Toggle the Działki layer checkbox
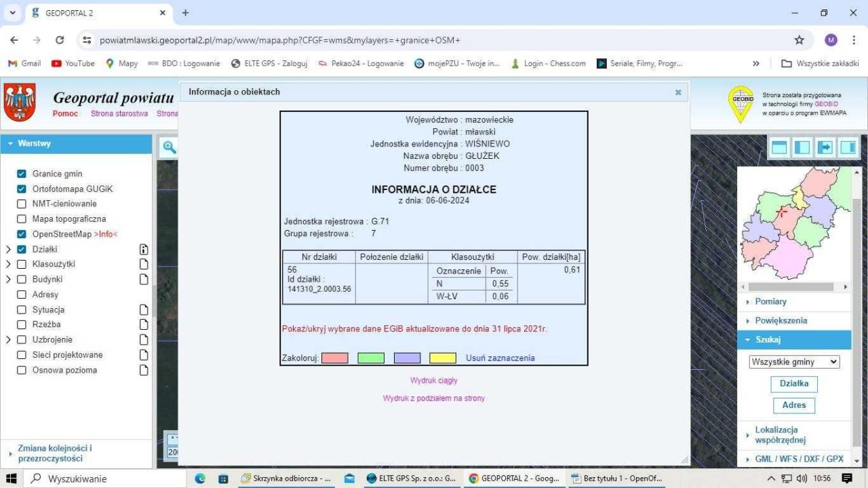868x488 pixels. coord(21,249)
